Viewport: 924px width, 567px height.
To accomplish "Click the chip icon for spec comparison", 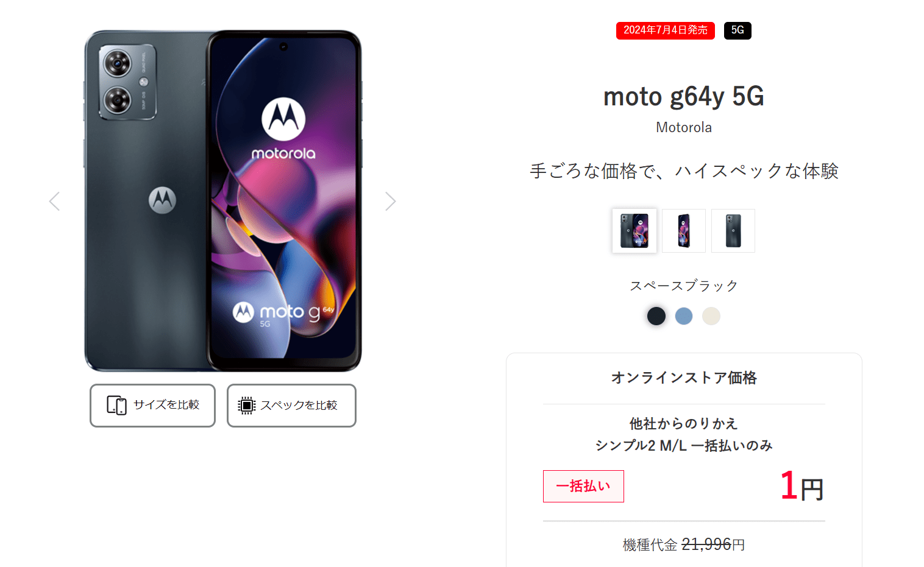I will click(246, 406).
